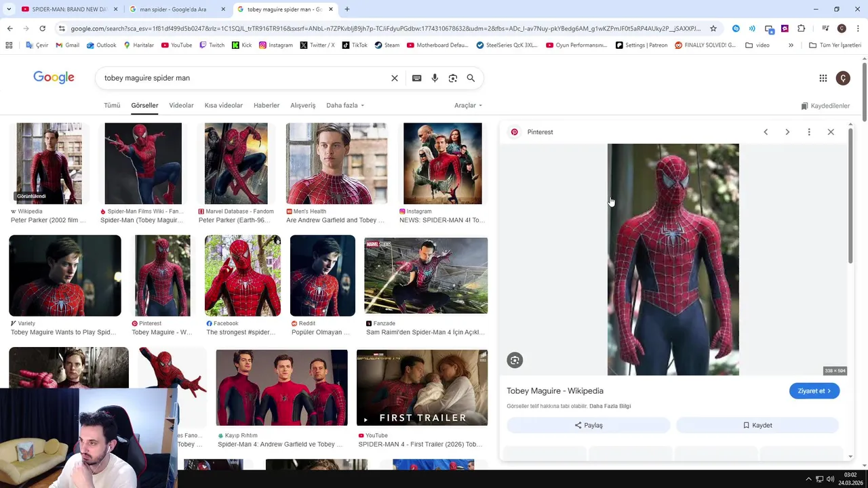The height and width of the screenshot is (488, 868).
Task: Switch to the Tümü search tab
Action: pos(112,106)
